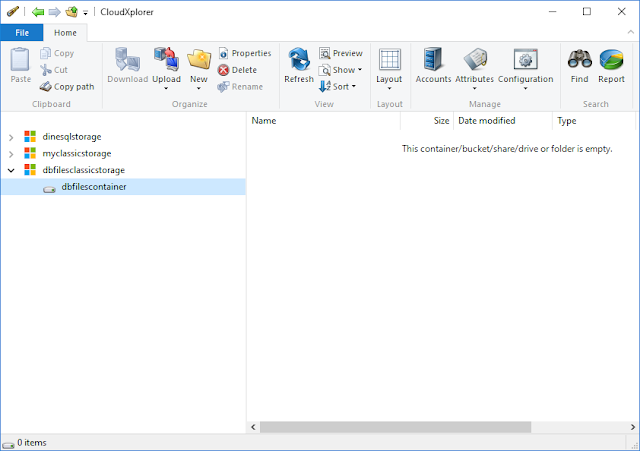Image resolution: width=640 pixels, height=451 pixels.
Task: Select dinesqlstorage in the tree
Action: (x=72, y=137)
